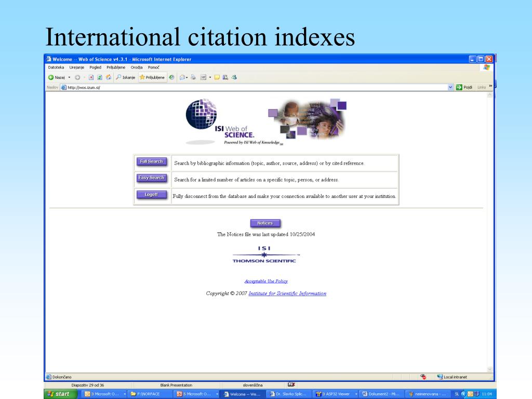This screenshot has width=532, height=399.
Task: Switch to the Dr. Slavko Splic taskbar item
Action: 289,394
